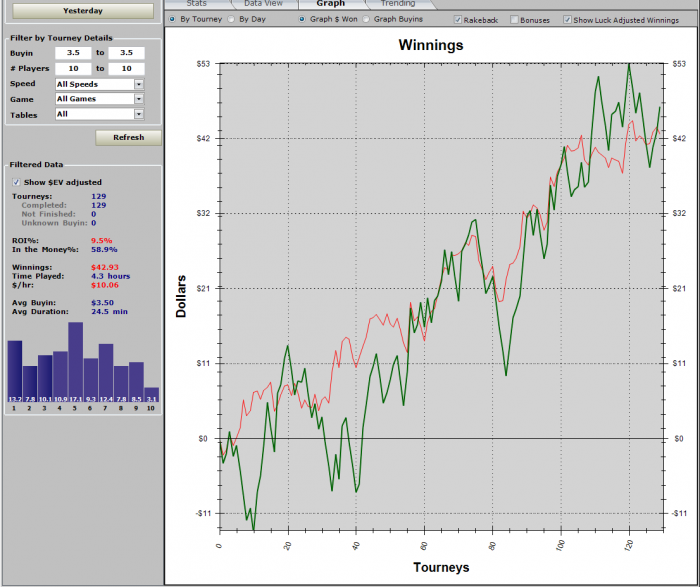
Task: Click the 7th place finish bar 12.4
Action: 106,373
